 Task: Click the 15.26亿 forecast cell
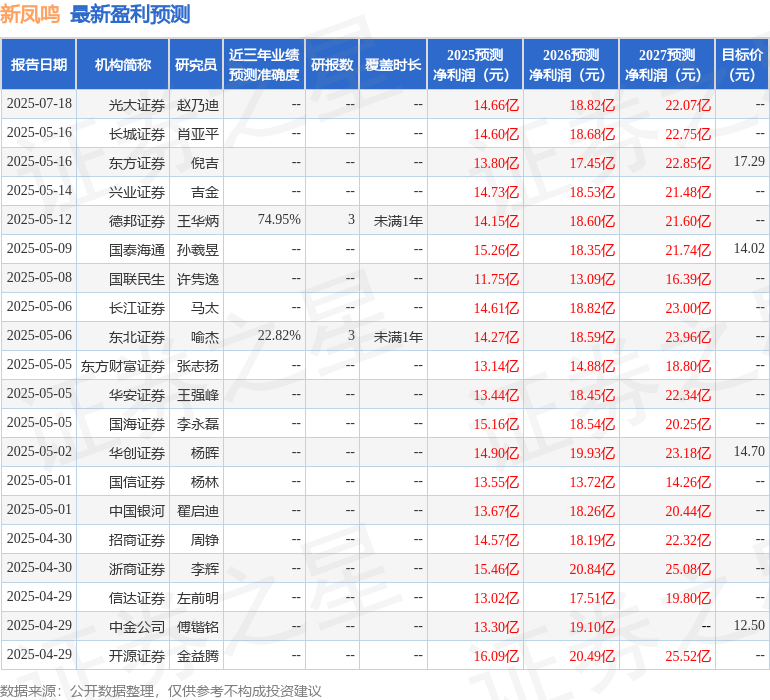[x=496, y=250]
